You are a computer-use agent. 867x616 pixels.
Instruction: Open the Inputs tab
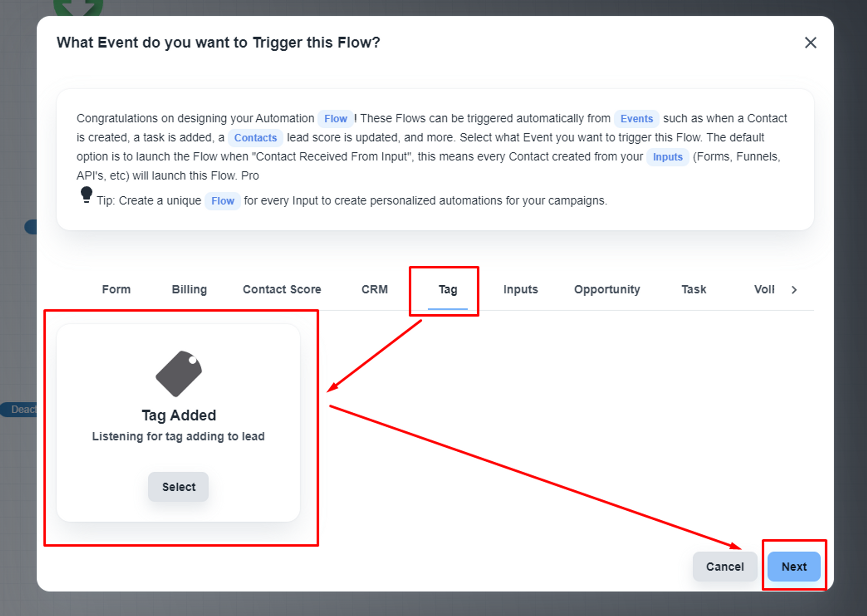click(520, 289)
